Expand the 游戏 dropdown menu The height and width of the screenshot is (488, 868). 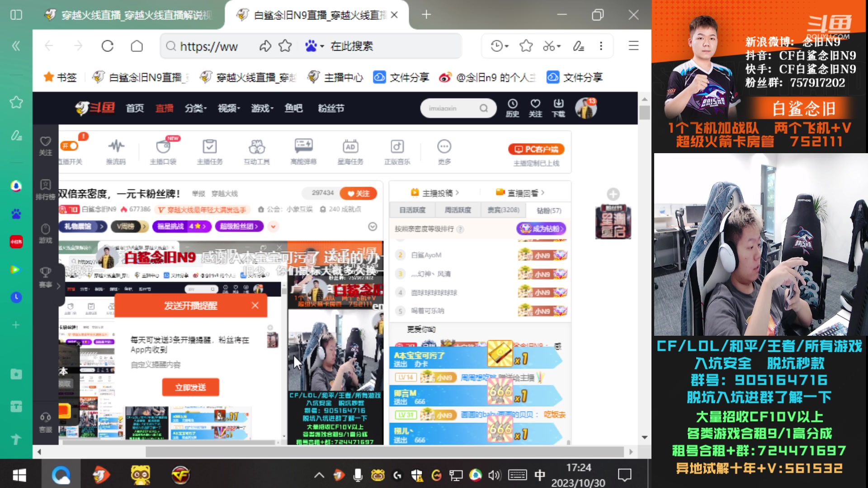pos(261,108)
